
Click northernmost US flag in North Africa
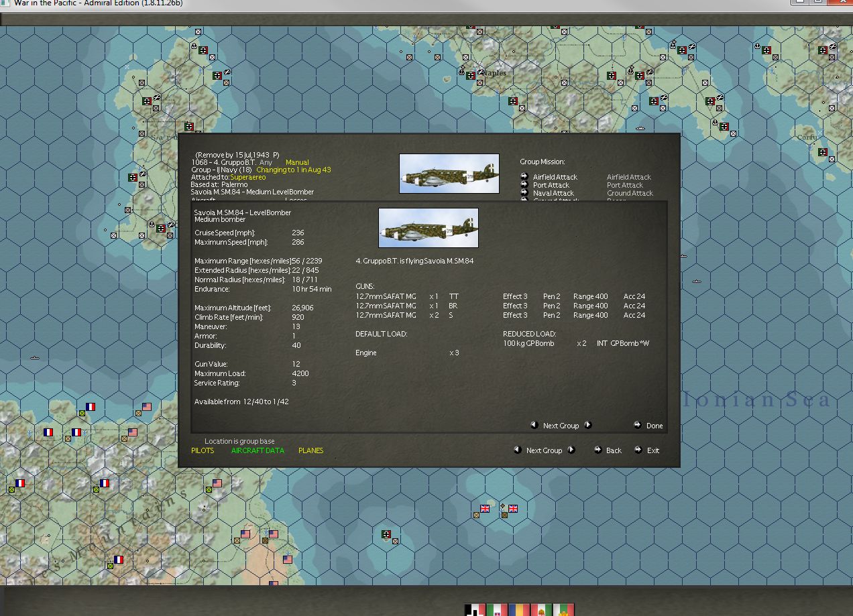tap(147, 407)
